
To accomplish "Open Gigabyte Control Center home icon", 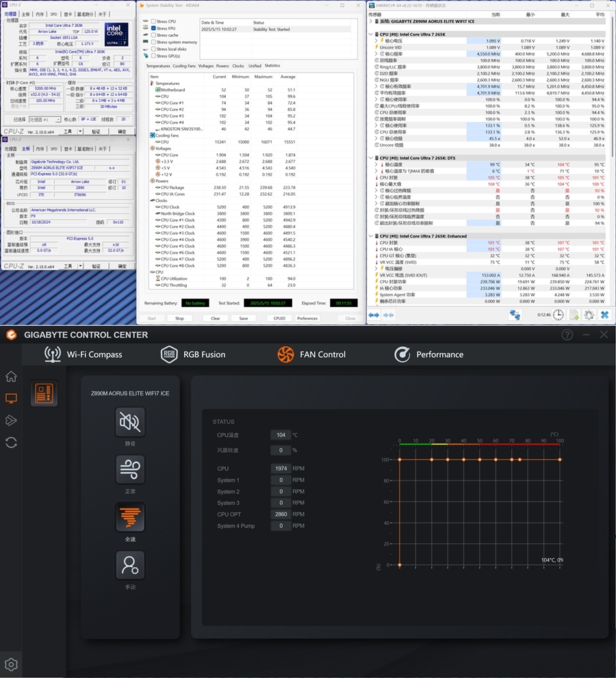I will 11,376.
